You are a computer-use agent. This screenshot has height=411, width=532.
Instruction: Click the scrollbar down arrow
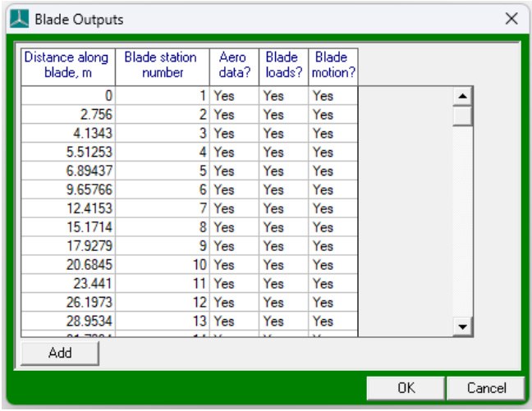463,327
